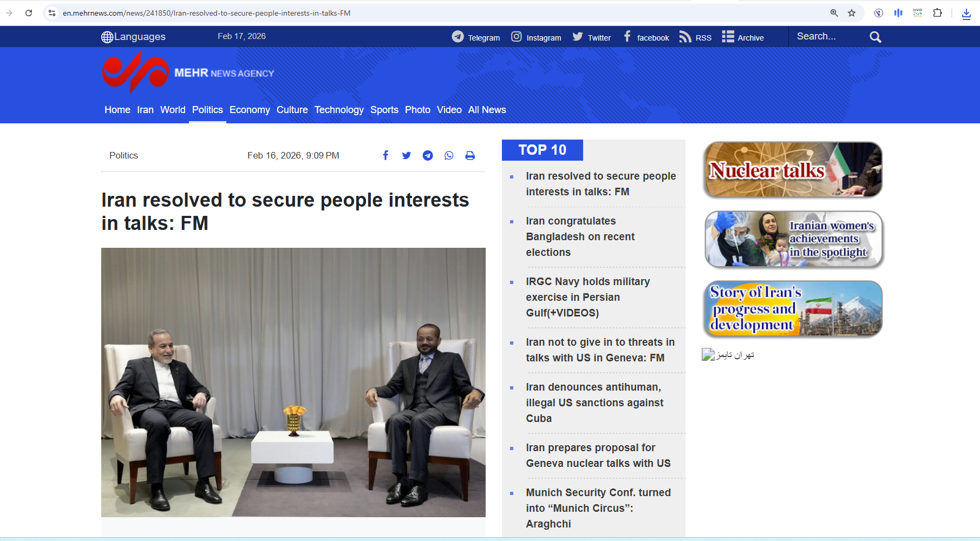The width and height of the screenshot is (980, 541).
Task: Open the Languages selector
Action: (x=133, y=37)
